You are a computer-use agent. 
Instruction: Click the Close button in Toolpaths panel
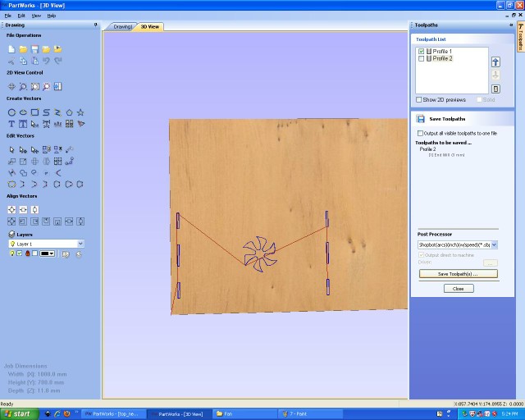(x=459, y=289)
